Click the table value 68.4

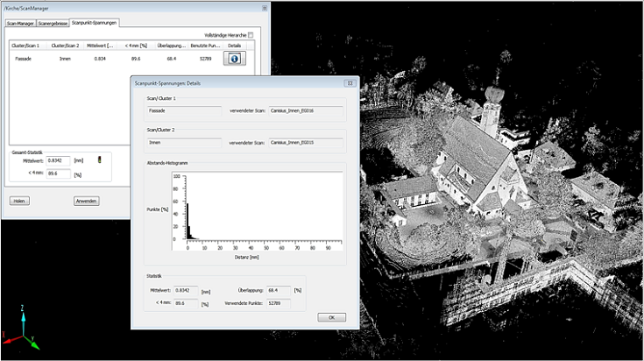(x=171, y=59)
